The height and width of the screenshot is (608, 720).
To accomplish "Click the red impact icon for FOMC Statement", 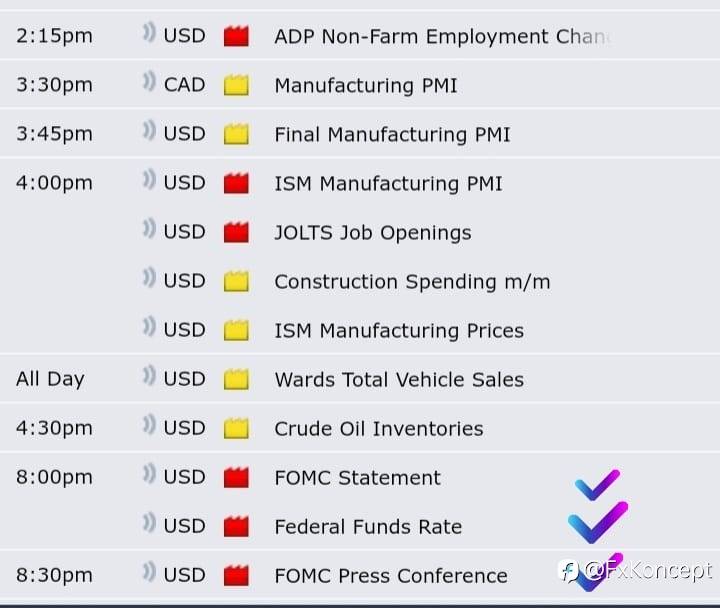I will 236,477.
